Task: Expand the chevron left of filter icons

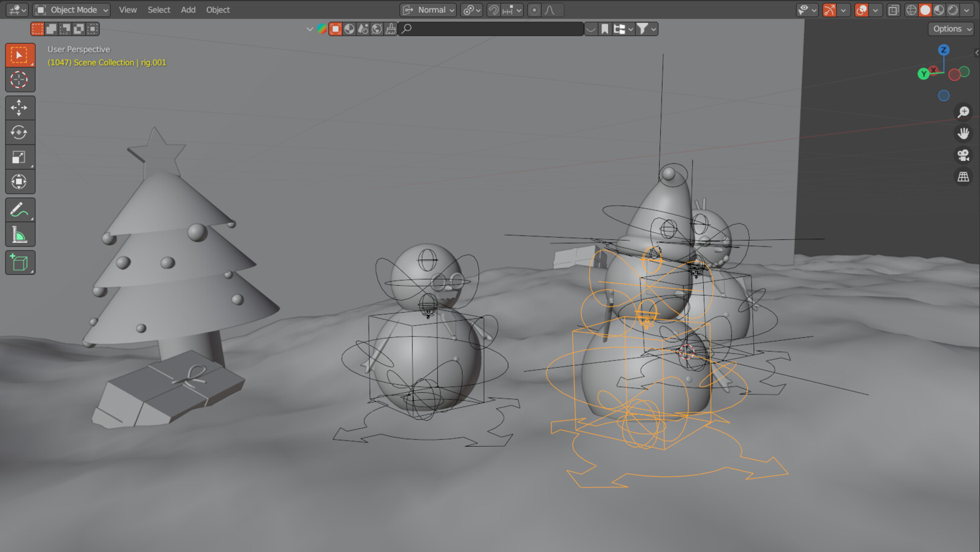Action: tap(309, 29)
